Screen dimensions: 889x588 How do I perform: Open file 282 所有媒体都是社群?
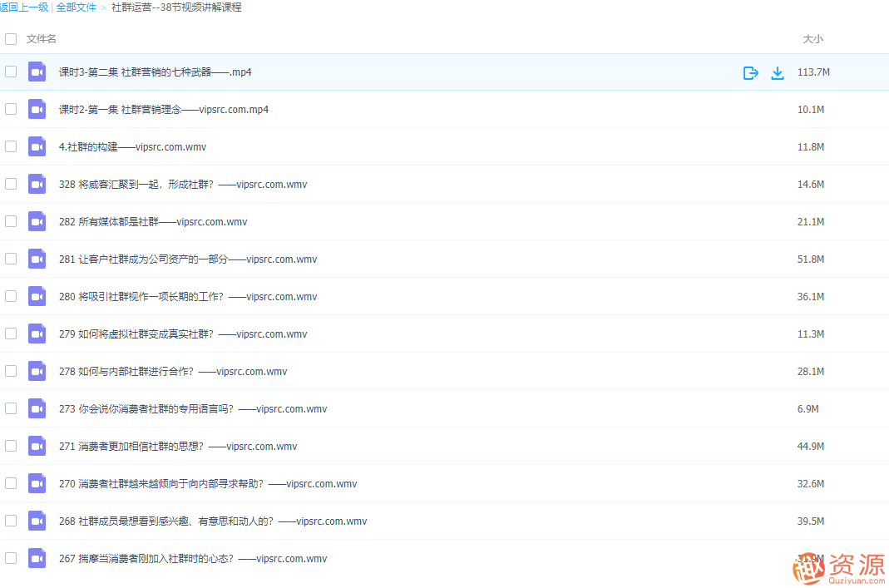pos(153,222)
